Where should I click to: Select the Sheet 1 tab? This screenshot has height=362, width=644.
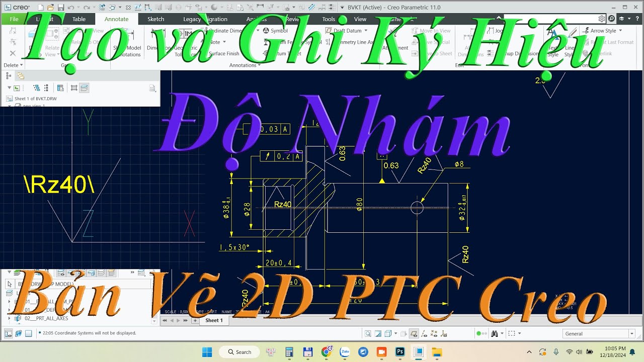[x=214, y=320]
